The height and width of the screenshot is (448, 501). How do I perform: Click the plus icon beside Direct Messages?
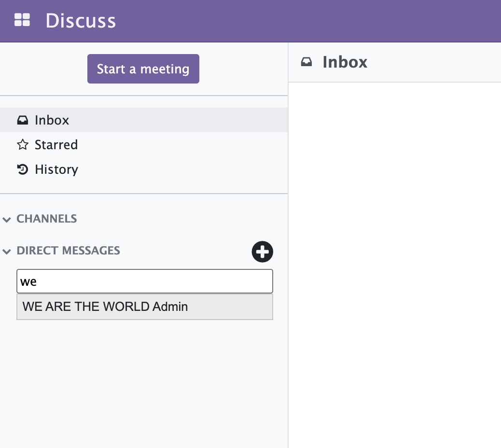pyautogui.click(x=262, y=252)
